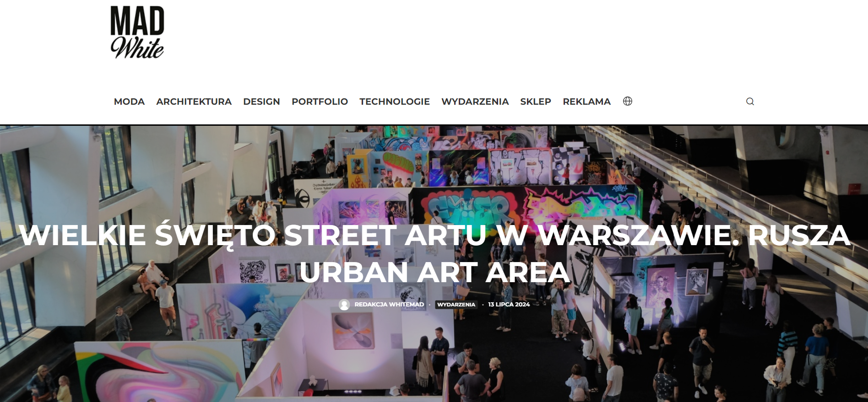Click the WYDARZENIA category tag badge
The image size is (868, 402).
point(456,305)
